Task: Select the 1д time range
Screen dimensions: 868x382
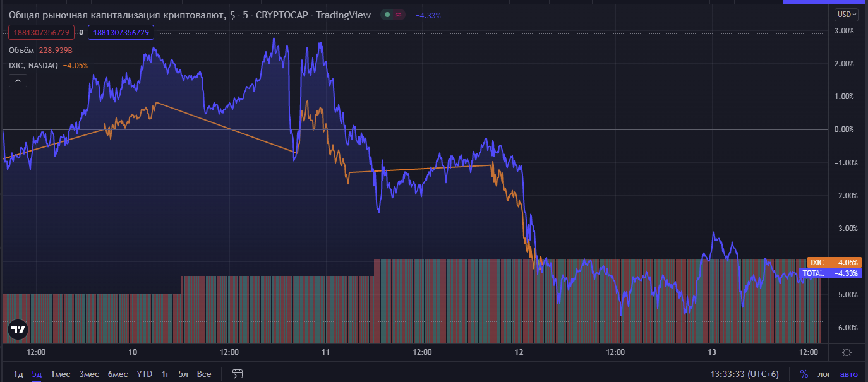Action: tap(18, 374)
